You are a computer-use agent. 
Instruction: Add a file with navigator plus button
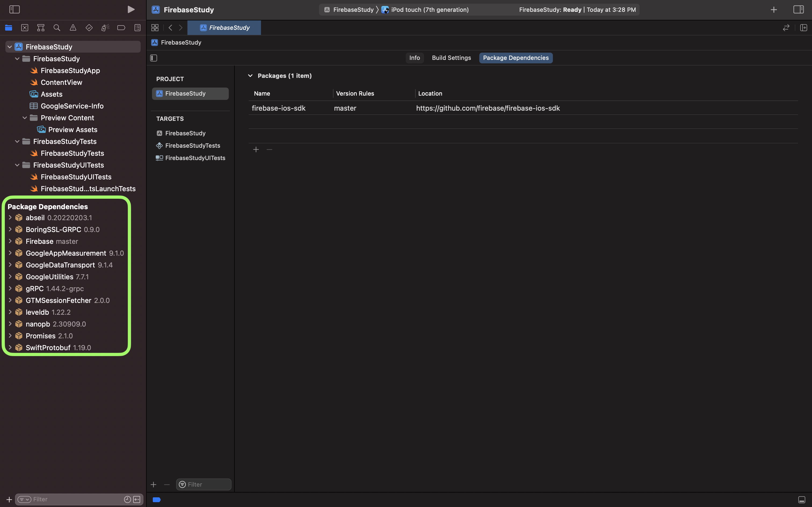[x=9, y=499]
